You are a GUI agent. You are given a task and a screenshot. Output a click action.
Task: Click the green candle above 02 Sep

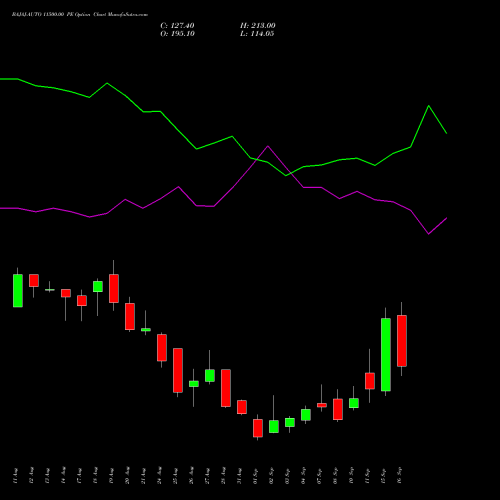pyautogui.click(x=274, y=427)
